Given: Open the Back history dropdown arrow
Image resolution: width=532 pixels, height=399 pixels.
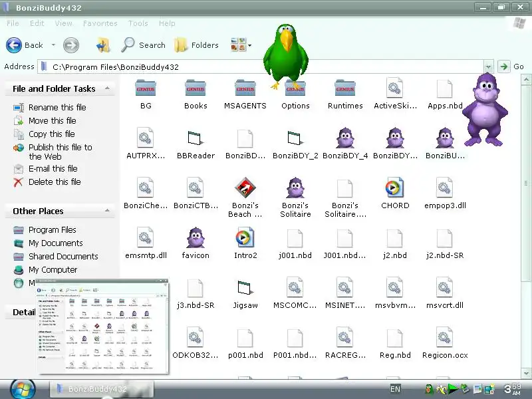Looking at the screenshot, I should point(53,45).
